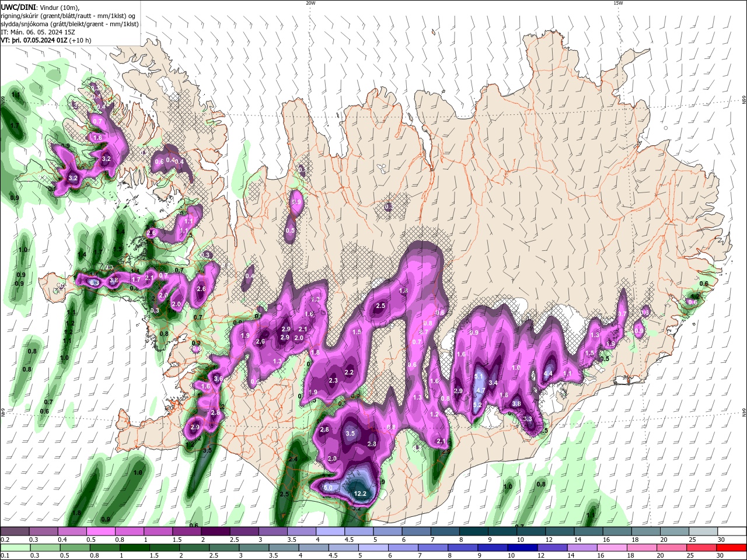Select the deep blue bottom-row swatch between 10 and 12

coord(522,548)
